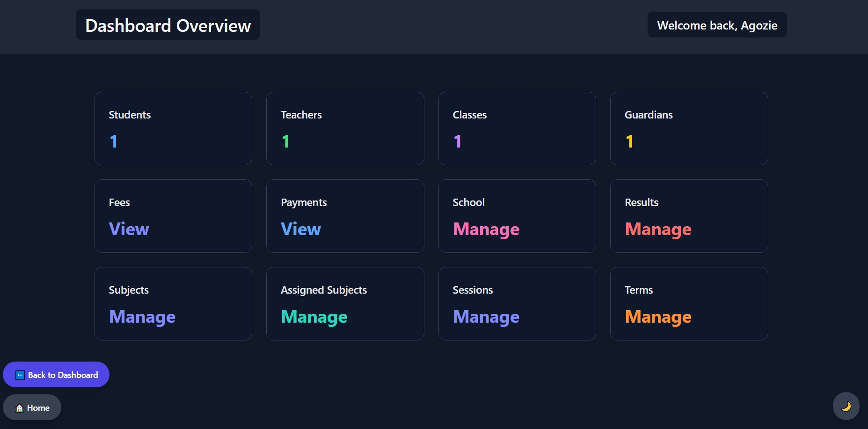This screenshot has height=429, width=868.
Task: Click the yellow Guardians count number
Action: point(629,141)
